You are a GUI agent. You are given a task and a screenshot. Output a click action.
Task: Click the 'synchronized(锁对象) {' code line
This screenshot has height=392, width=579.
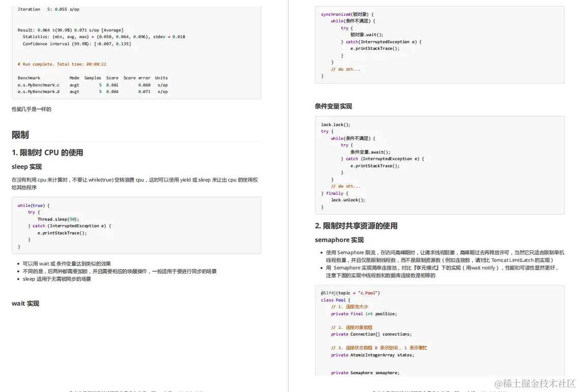tap(348, 14)
